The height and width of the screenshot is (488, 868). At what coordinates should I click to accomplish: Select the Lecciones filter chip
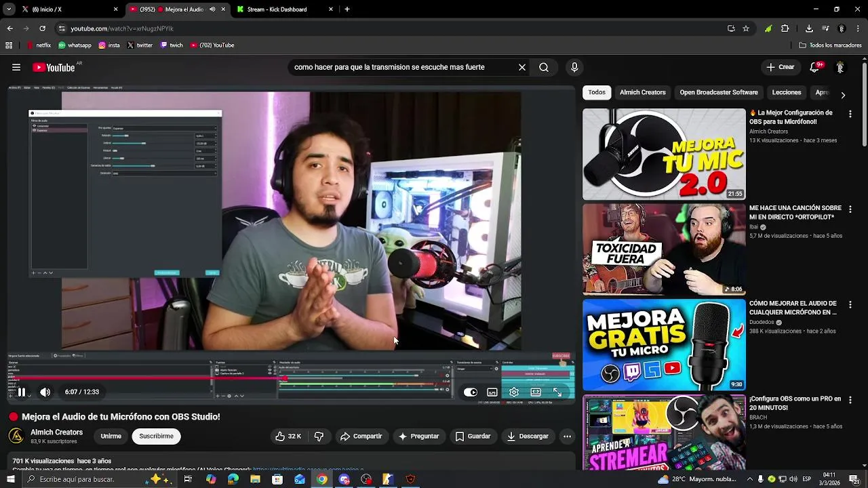coord(787,92)
